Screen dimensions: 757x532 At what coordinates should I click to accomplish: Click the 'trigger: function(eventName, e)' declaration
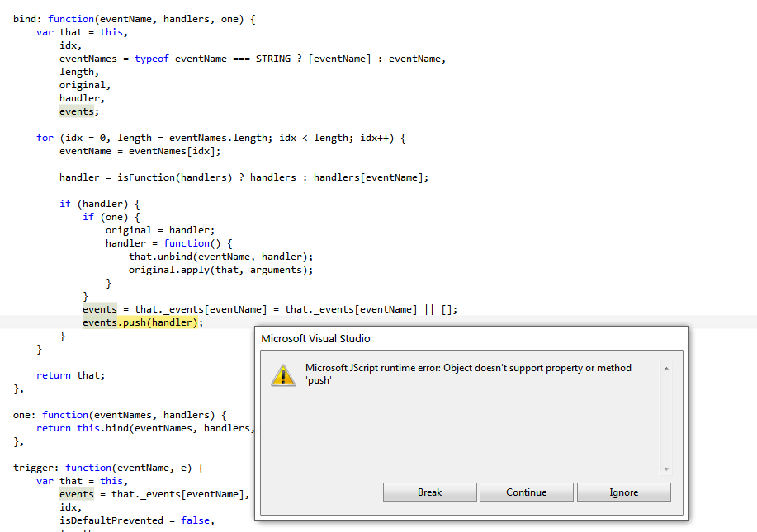[108, 468]
